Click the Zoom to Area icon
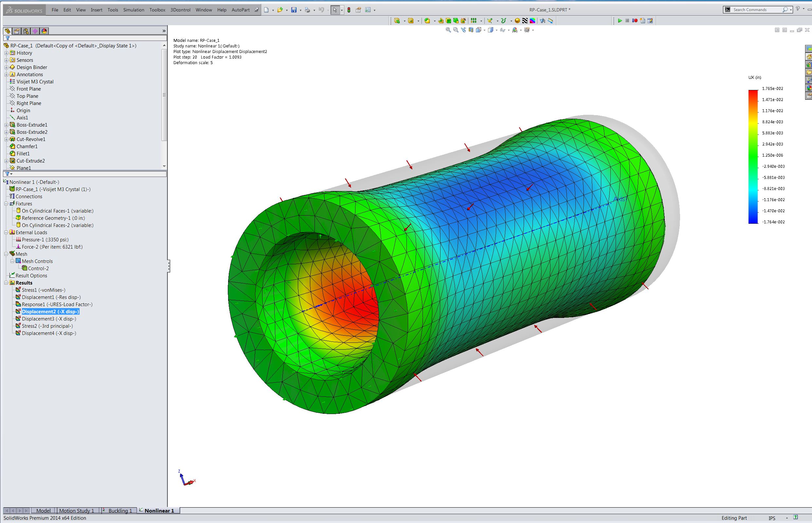 456,30
